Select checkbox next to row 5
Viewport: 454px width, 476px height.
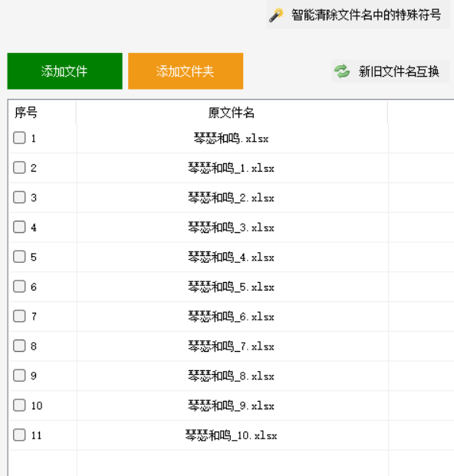tap(19, 257)
